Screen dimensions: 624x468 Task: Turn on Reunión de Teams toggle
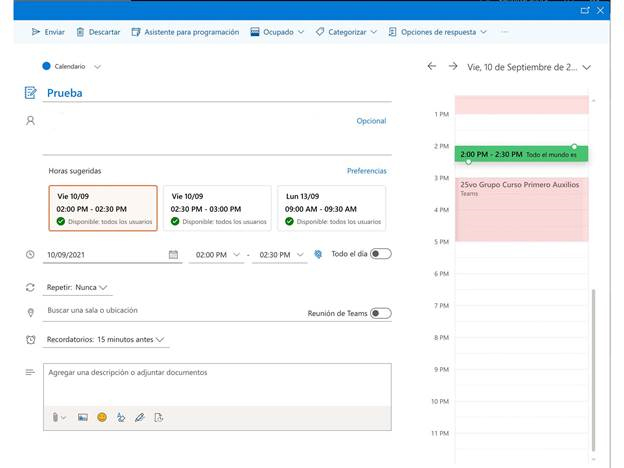click(380, 313)
